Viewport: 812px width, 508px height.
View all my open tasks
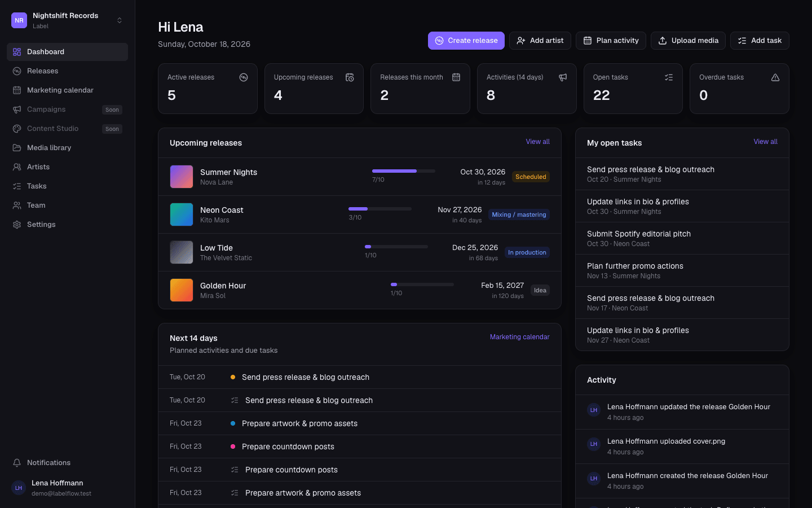pos(765,142)
